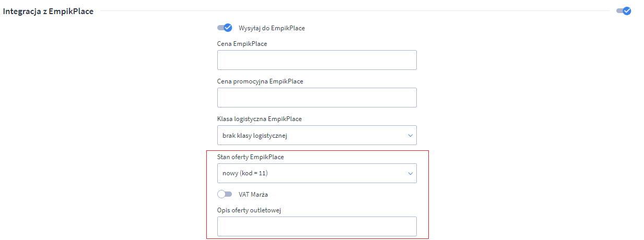Screen dimensions: 644x240
Task: Click the Cena EmpikPlace input field
Action: pyautogui.click(x=317, y=60)
